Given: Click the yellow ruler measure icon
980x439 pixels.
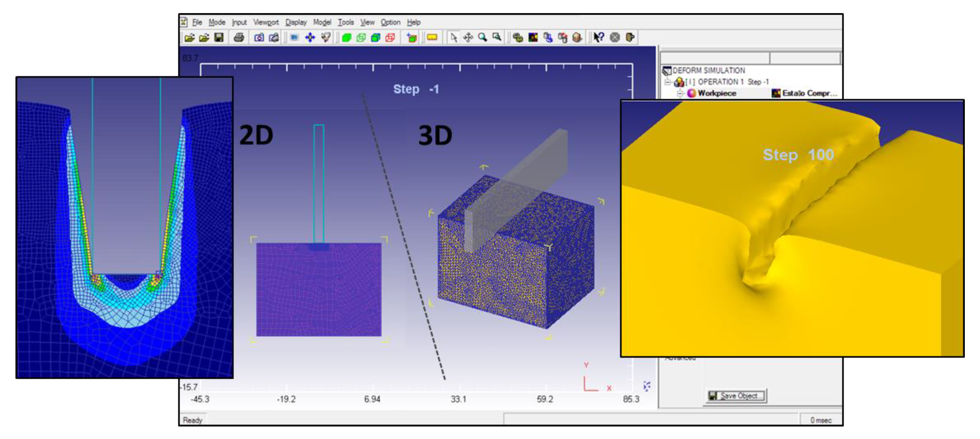Looking at the screenshot, I should (432, 37).
